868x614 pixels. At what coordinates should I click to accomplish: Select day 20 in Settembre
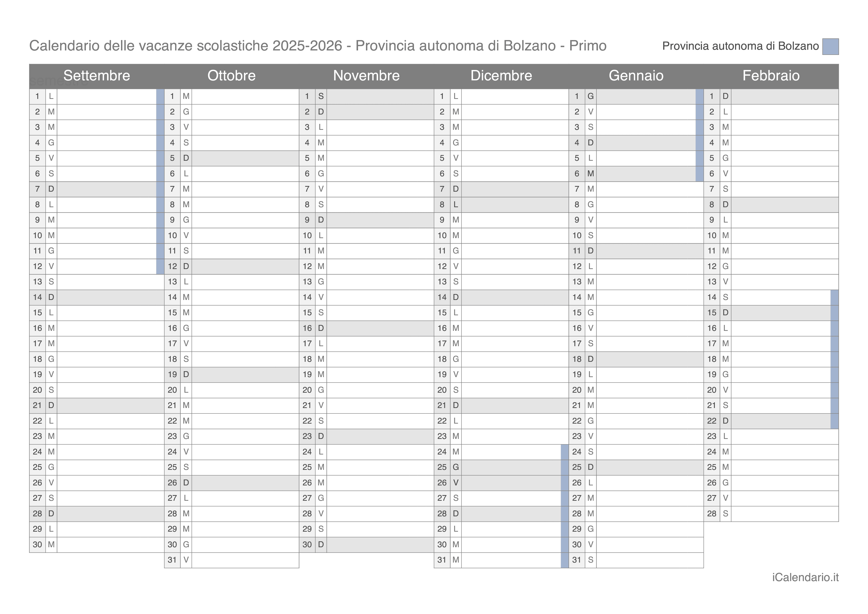pos(37,390)
